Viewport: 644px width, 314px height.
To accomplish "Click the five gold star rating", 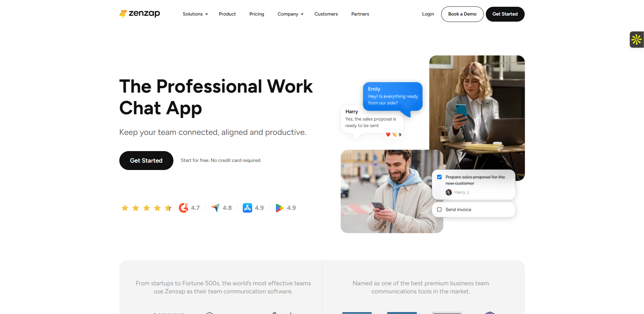I will (x=146, y=208).
